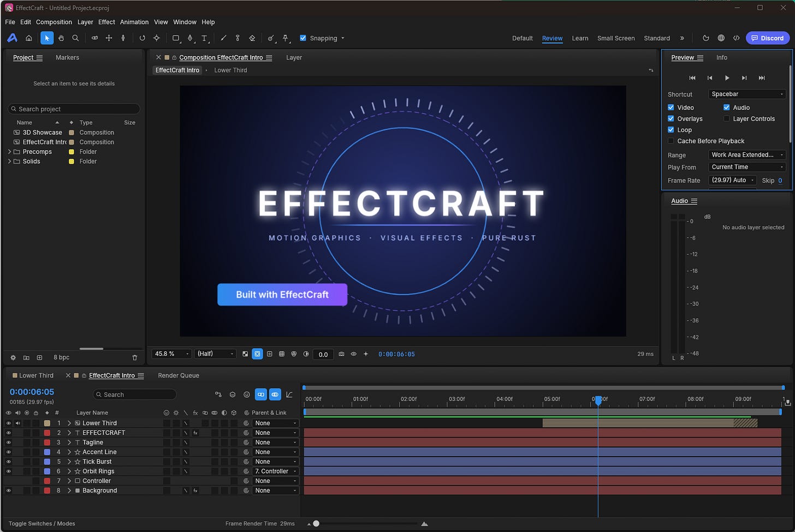Open the Range dropdown showing Work Area Extended
This screenshot has width=795, height=532.
coord(747,155)
